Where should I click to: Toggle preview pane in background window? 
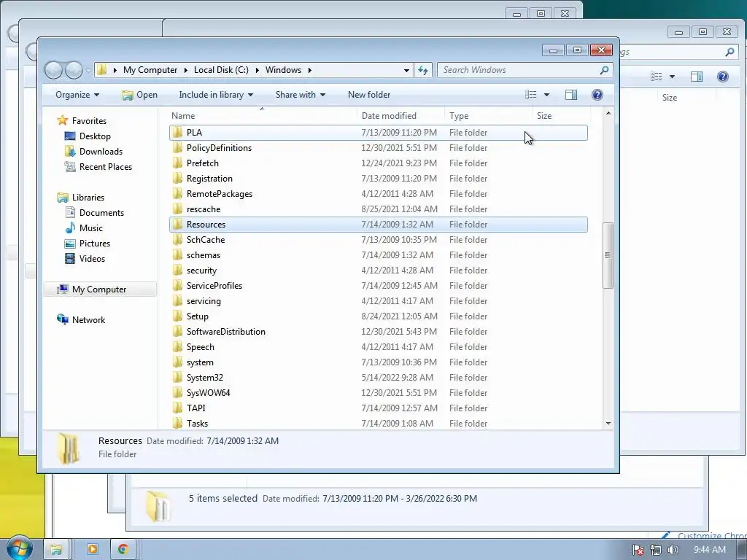697,77
